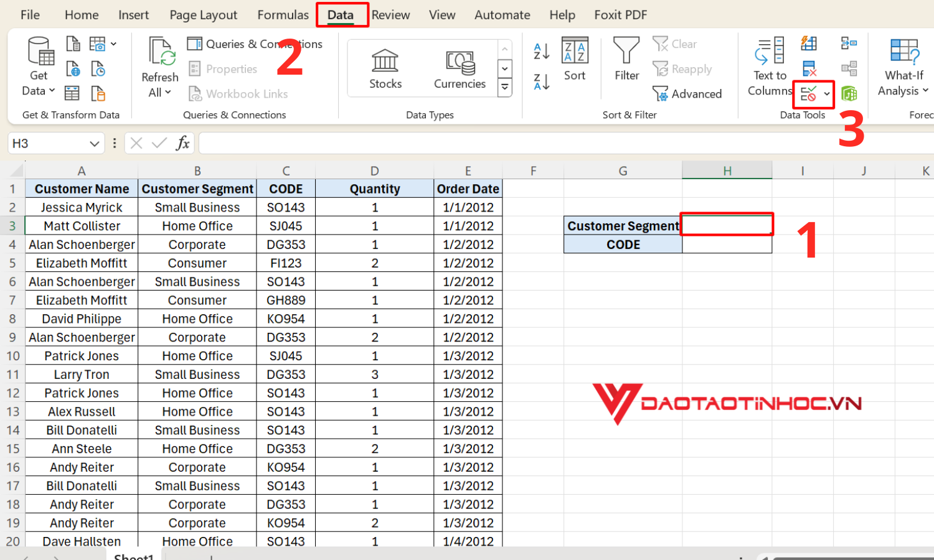
Task: Sort descending with the Z to A icon
Action: point(541,82)
